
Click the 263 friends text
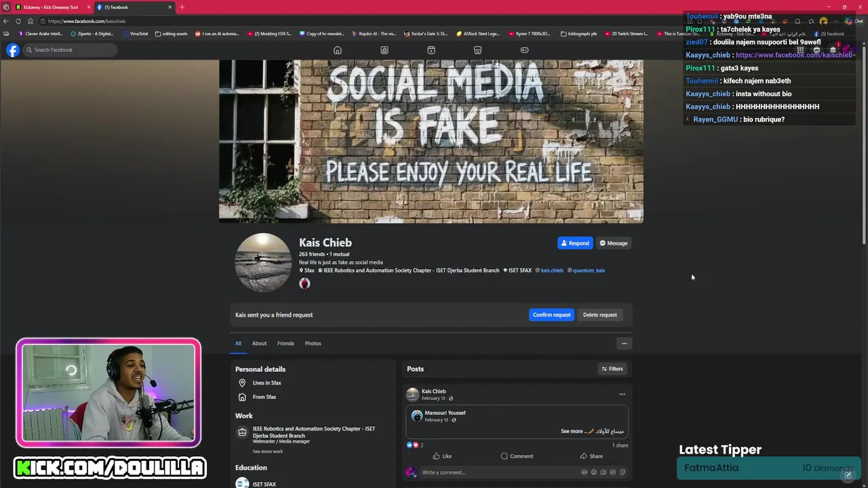click(312, 254)
